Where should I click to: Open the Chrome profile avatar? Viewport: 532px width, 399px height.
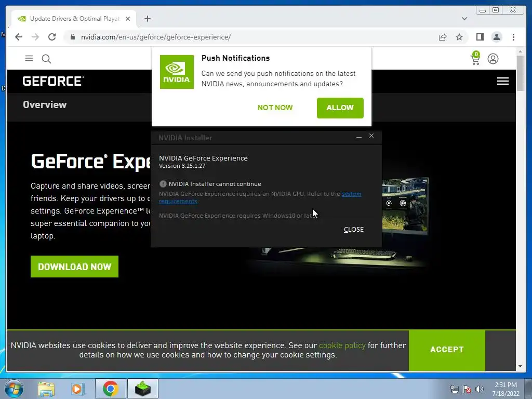(496, 37)
